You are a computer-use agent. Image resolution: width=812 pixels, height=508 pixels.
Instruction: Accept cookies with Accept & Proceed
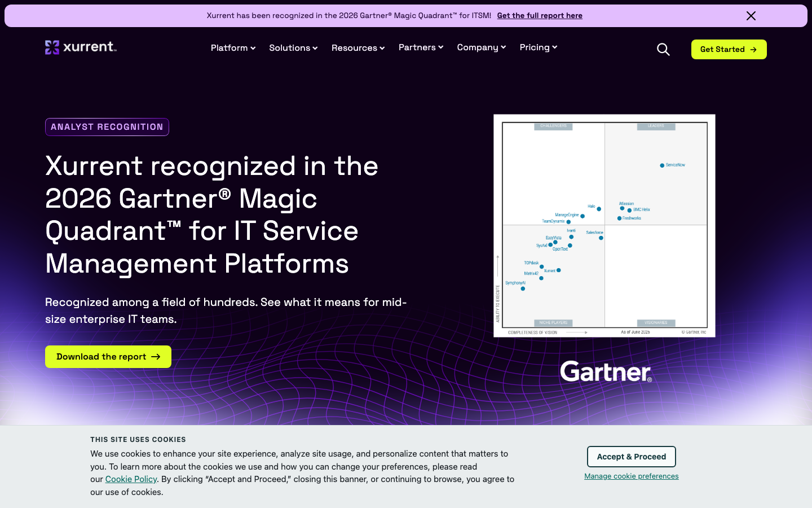point(632,457)
